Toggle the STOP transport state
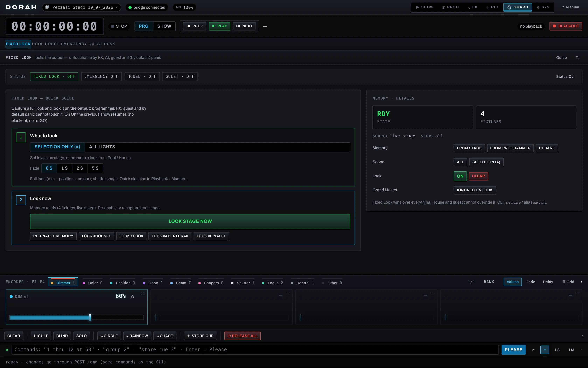 point(119,26)
